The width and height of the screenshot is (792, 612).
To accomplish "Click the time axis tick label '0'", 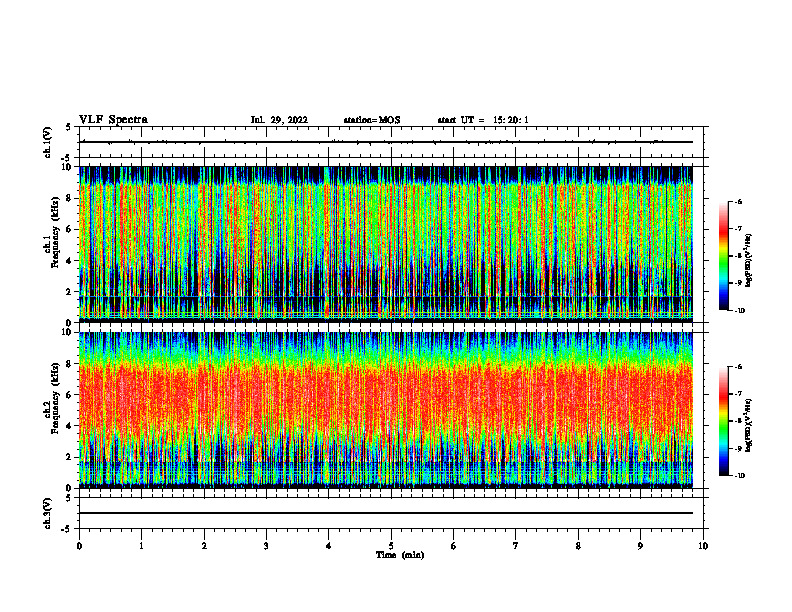I will pyautogui.click(x=79, y=546).
